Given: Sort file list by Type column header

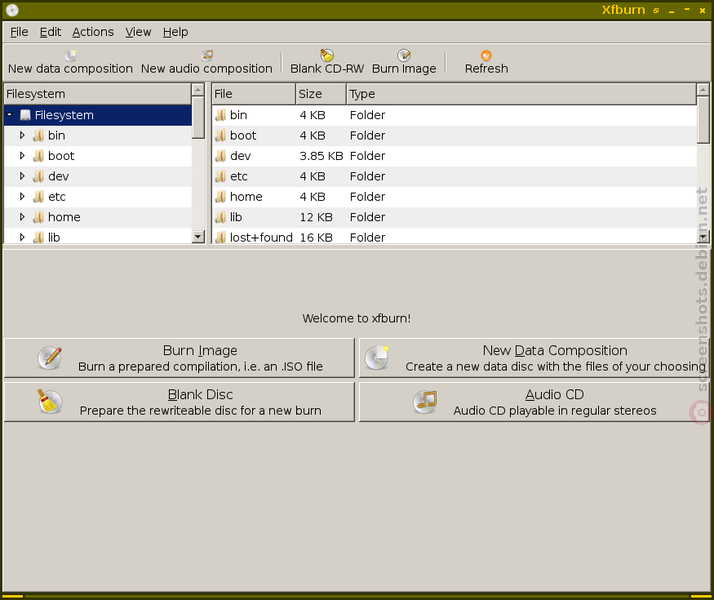Looking at the screenshot, I should 521,94.
